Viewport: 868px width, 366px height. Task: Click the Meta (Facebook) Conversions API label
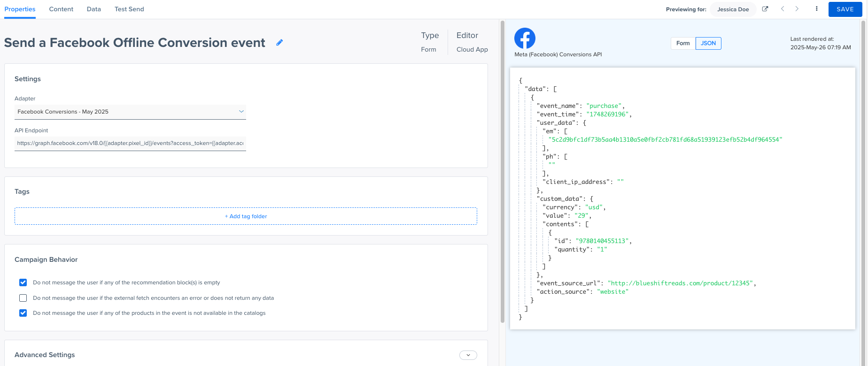[558, 54]
